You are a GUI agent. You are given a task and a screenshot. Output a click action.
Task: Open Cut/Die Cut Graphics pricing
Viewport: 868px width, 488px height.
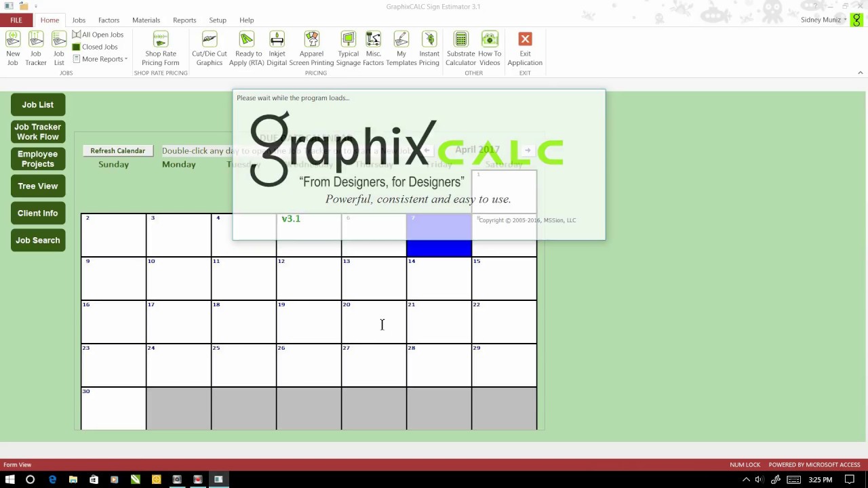[x=210, y=49]
